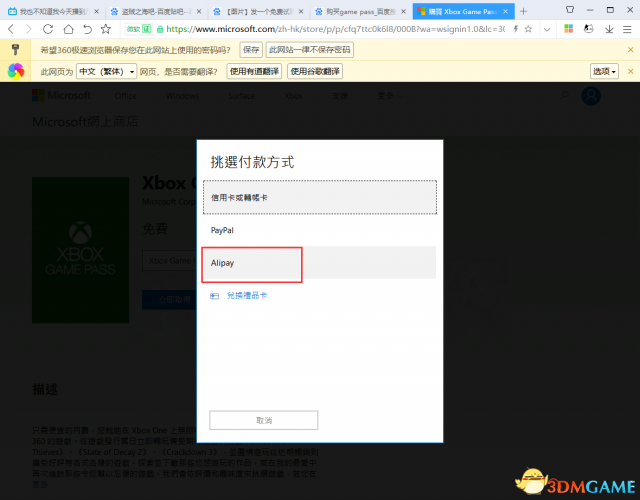This screenshot has width=640, height=500.
Task: Switch to the first browser tab
Action: pos(53,11)
